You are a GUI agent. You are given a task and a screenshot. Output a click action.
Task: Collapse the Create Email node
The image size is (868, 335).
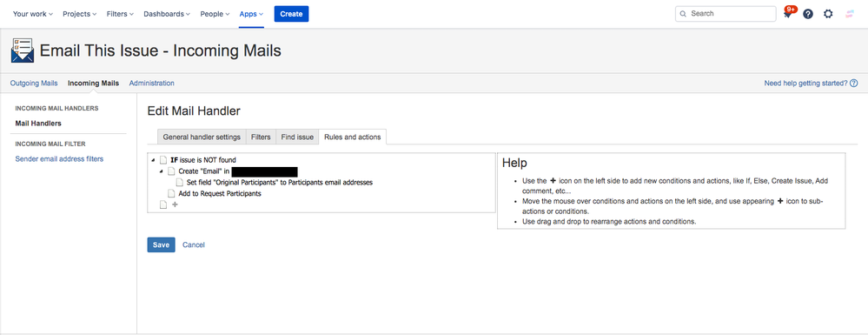[x=161, y=171]
